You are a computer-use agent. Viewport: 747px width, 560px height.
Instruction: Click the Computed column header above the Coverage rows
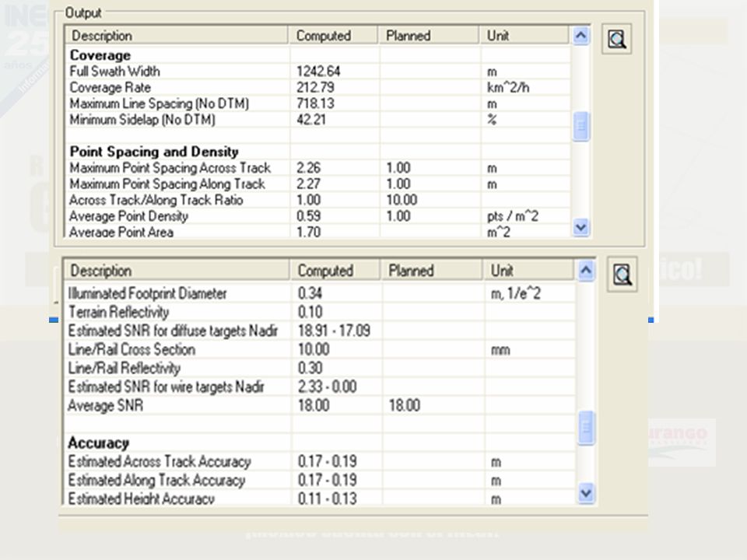click(333, 36)
